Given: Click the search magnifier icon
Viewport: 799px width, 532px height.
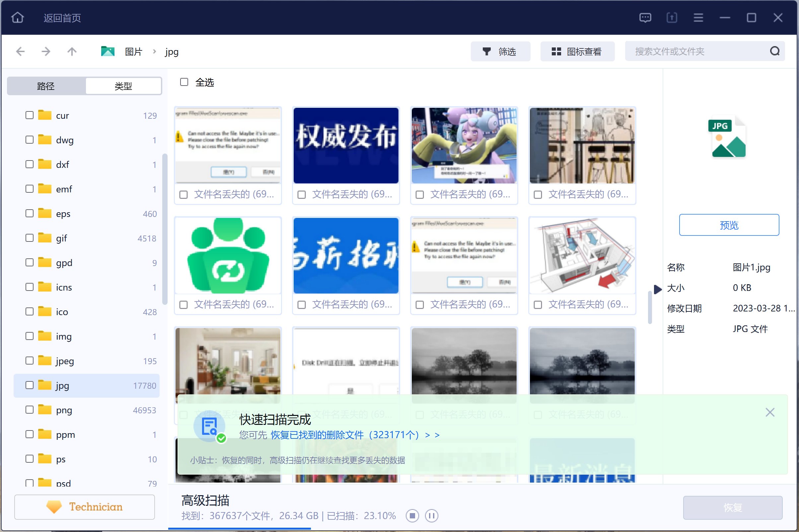Looking at the screenshot, I should coord(774,51).
